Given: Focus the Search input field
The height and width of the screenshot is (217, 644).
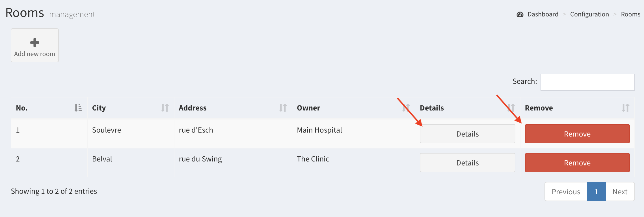Looking at the screenshot, I should [587, 82].
